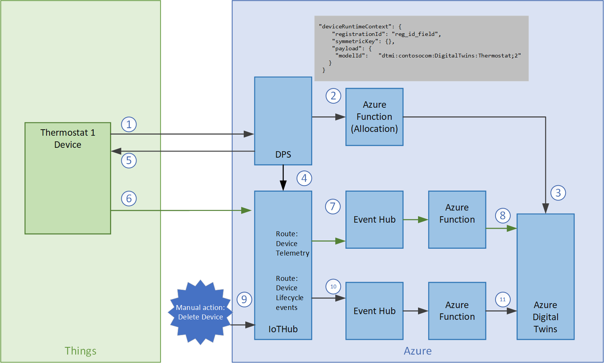This screenshot has width=604, height=364.
Task: Select the Event Hub box fed by telemetry route
Action: tap(375, 220)
